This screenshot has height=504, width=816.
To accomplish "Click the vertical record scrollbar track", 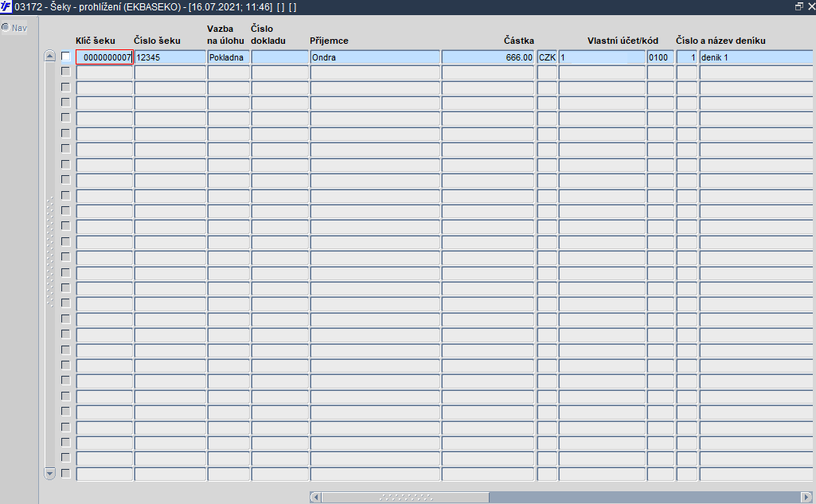I will tap(50, 264).
